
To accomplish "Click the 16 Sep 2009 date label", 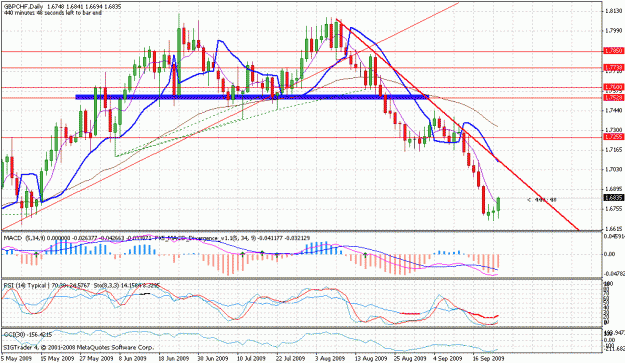I will pyautogui.click(x=489, y=358).
